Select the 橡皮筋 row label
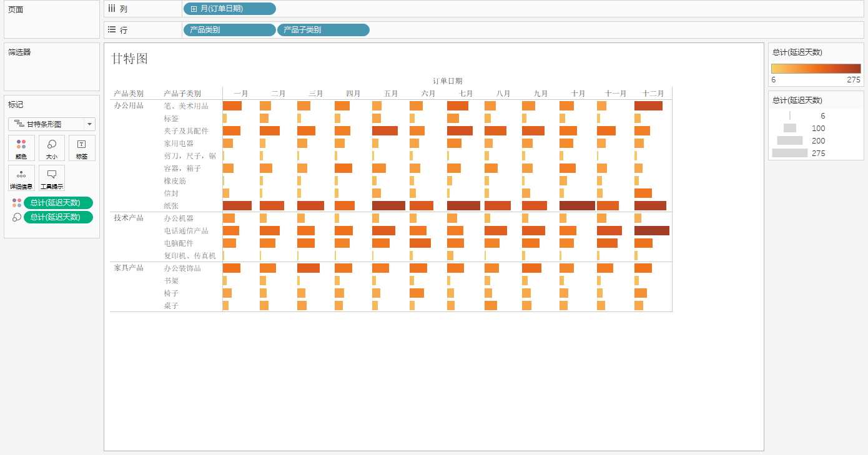 click(x=175, y=181)
